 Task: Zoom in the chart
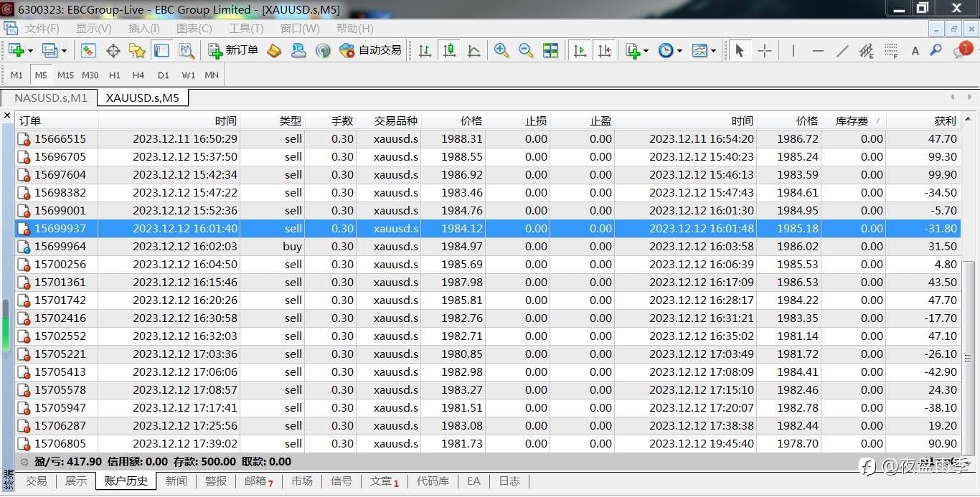click(501, 50)
